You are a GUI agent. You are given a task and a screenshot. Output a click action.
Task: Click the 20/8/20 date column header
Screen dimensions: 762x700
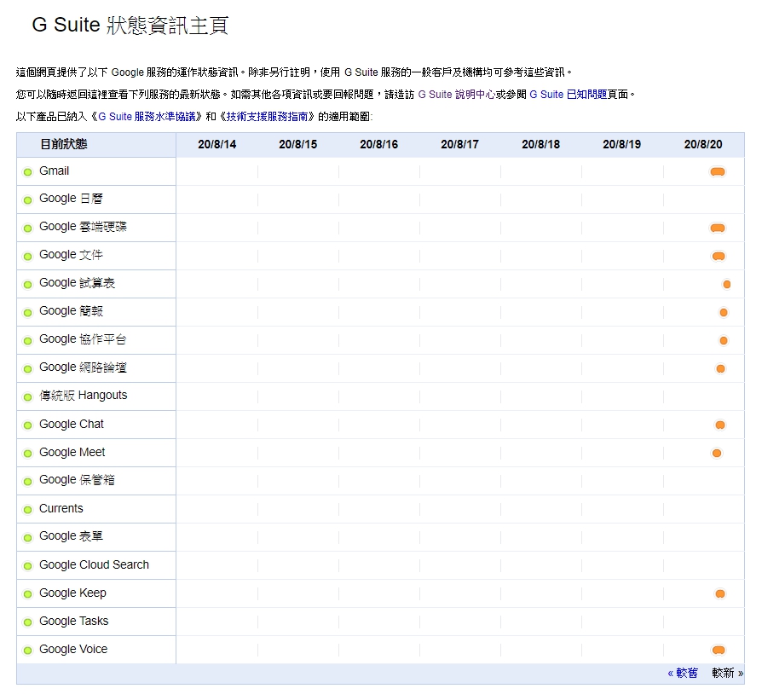coord(703,145)
